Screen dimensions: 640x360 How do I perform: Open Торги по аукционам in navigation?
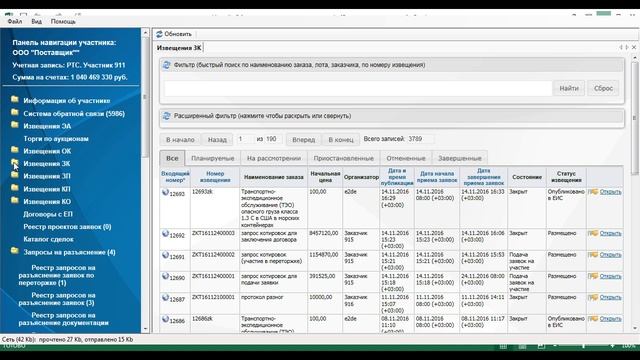click(x=56, y=139)
